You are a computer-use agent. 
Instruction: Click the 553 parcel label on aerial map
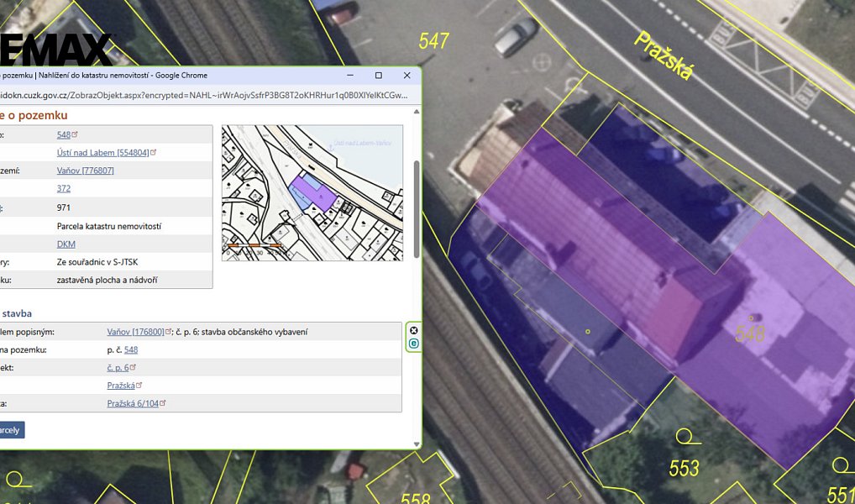click(x=684, y=468)
